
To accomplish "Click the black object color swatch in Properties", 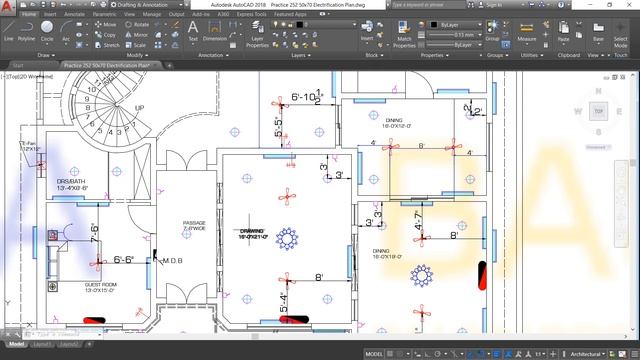I will pyautogui.click(x=434, y=25).
